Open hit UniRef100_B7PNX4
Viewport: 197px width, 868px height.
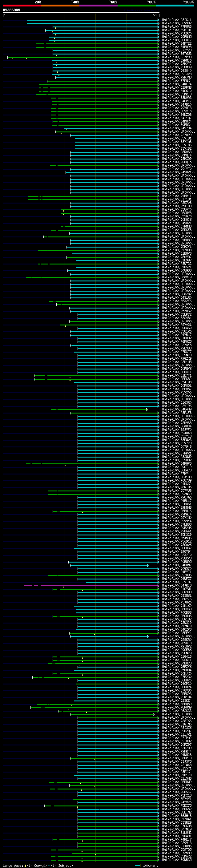(177, 81)
